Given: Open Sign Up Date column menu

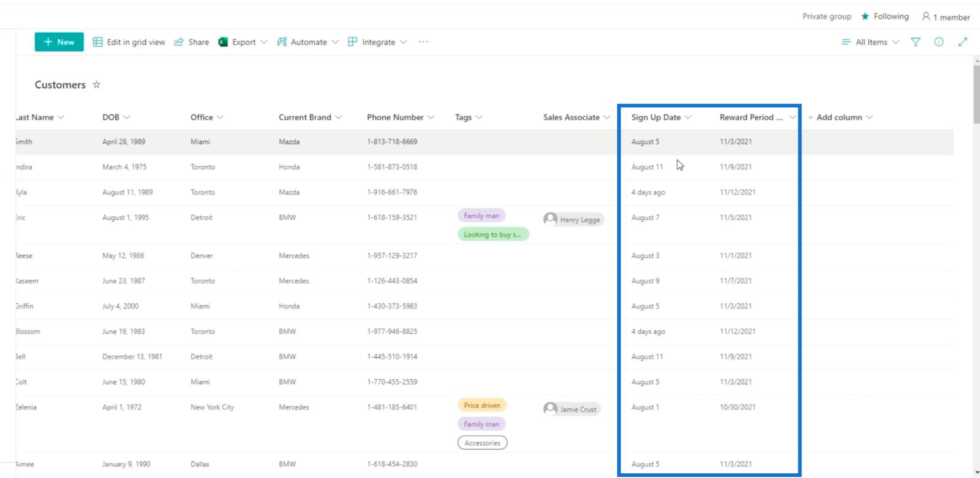Looking at the screenshot, I should coord(661,118).
